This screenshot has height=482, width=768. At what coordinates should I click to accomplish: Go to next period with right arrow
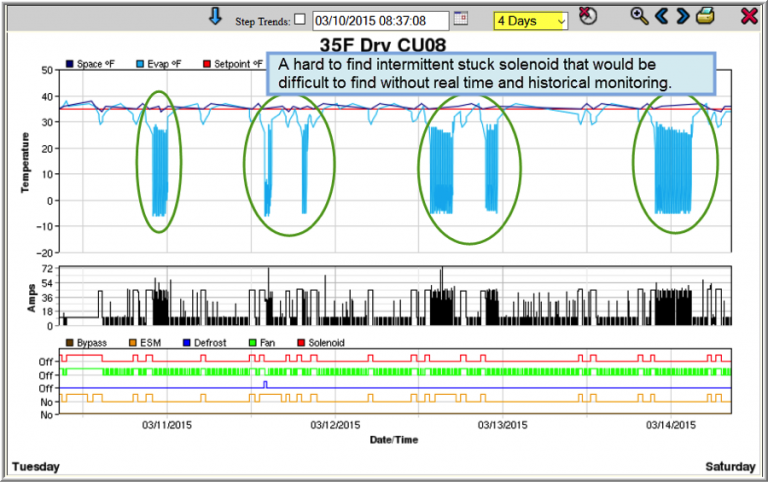coord(683,16)
